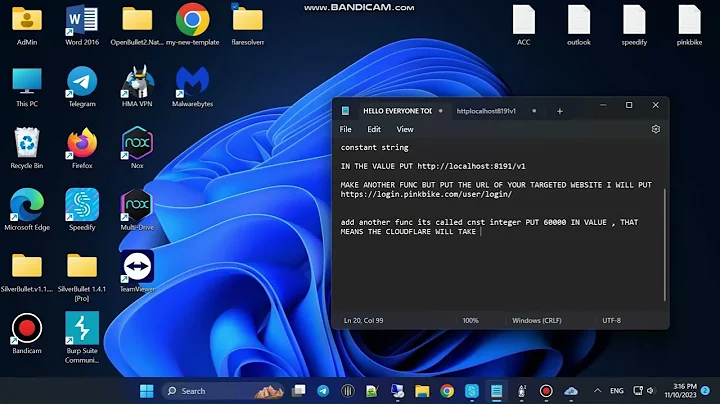Launch the Malwarebytes shortcut
This screenshot has height=404, width=720.
tap(192, 87)
